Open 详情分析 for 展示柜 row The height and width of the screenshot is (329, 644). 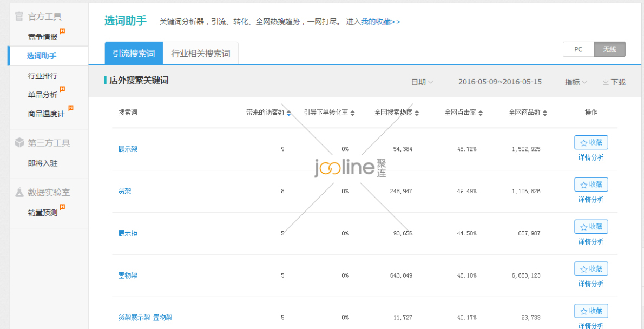click(x=591, y=242)
